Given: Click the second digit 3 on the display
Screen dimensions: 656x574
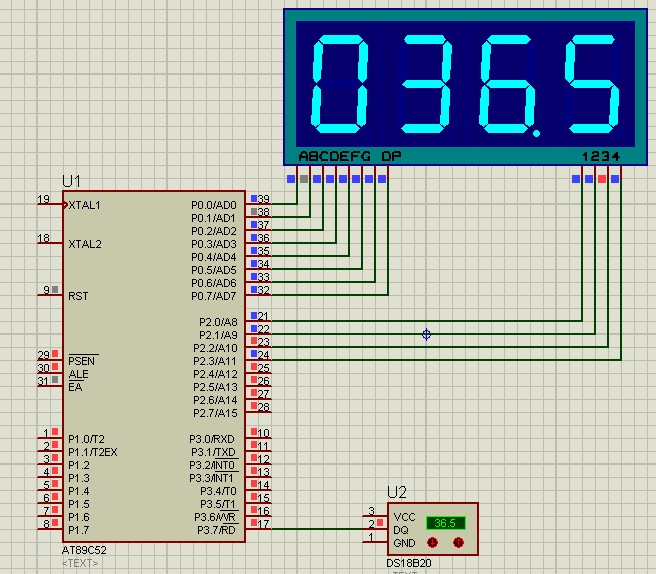Looking at the screenshot, I should coord(426,84).
